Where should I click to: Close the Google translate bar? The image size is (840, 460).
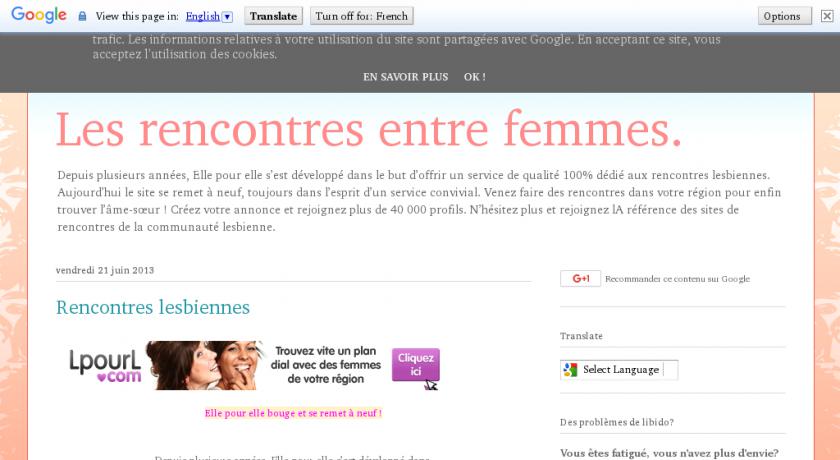tap(827, 16)
